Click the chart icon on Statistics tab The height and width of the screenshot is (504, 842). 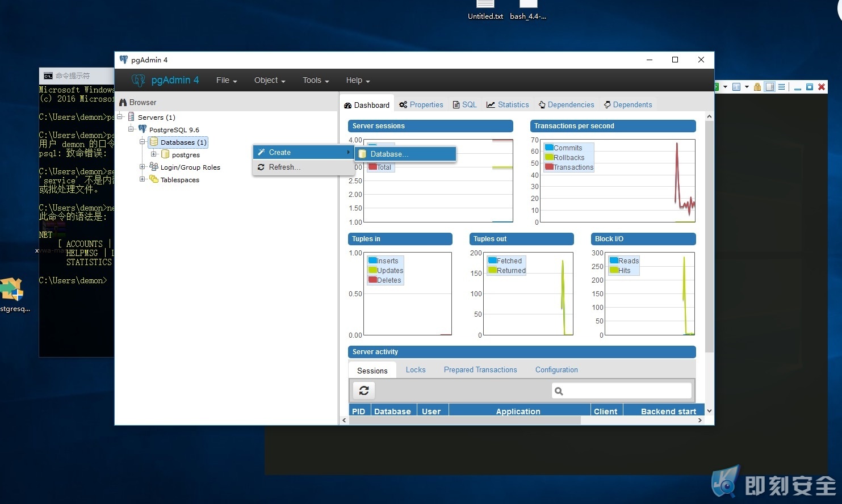click(491, 105)
